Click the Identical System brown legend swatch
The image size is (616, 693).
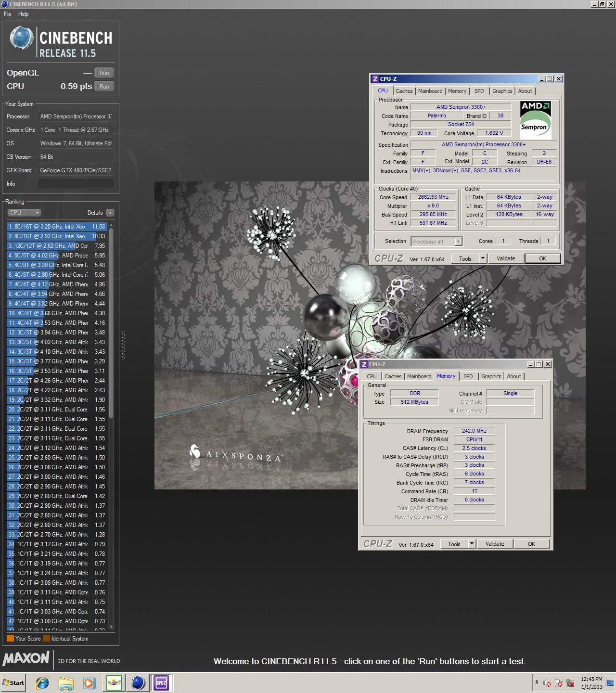click(46, 639)
